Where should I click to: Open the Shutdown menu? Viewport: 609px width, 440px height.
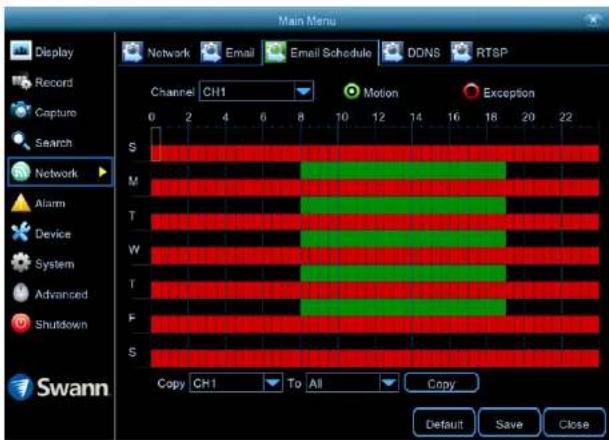coord(61,325)
